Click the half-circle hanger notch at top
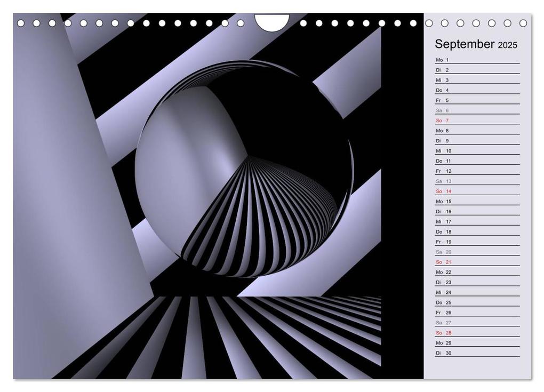This screenshot has width=544, height=392. click(x=271, y=22)
